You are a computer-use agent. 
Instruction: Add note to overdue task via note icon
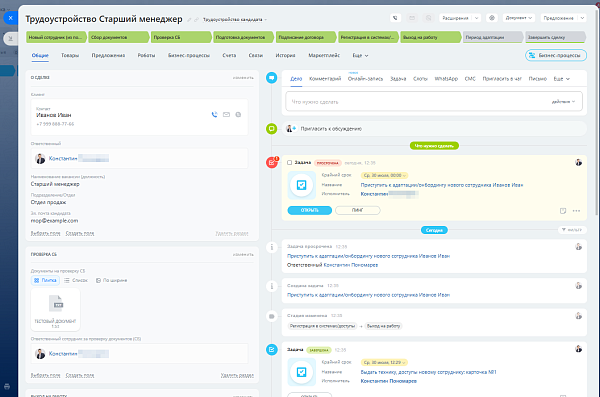[563, 211]
